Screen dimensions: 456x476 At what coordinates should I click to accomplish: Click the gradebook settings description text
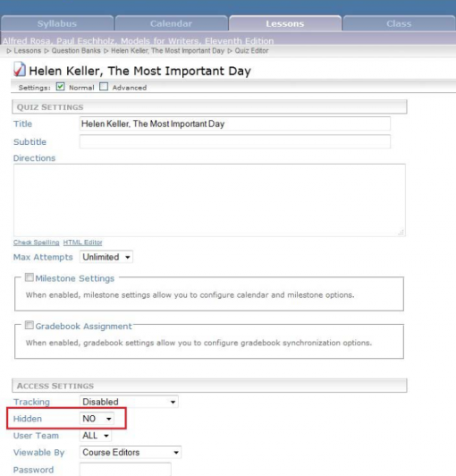tap(198, 343)
